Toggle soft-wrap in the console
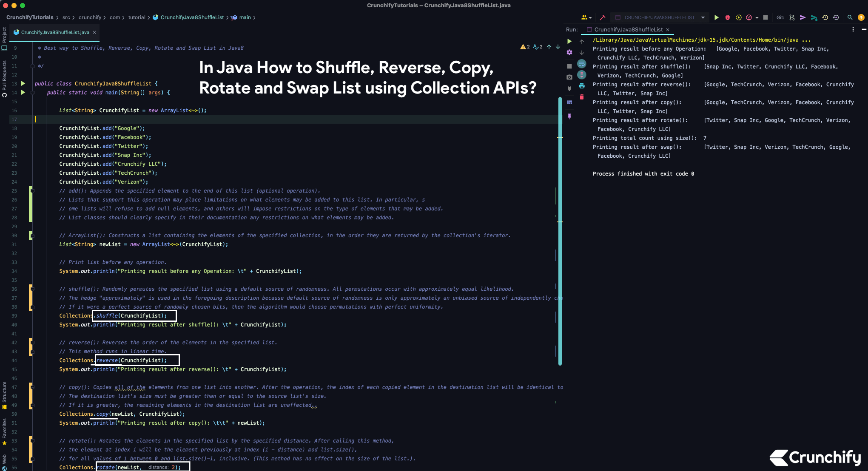The width and height of the screenshot is (868, 471). click(582, 64)
